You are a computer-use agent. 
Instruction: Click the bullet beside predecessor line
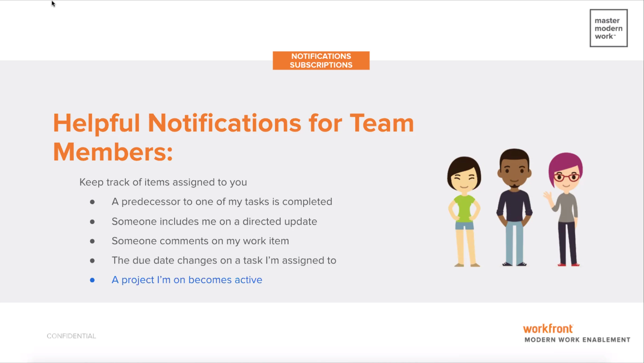coord(92,202)
